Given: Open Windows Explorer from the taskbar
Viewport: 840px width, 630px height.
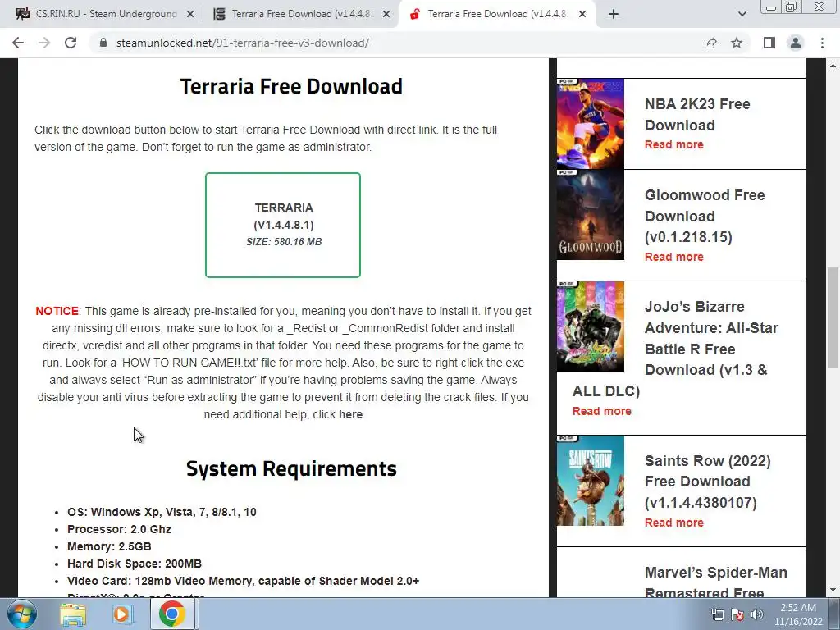Looking at the screenshot, I should click(73, 614).
